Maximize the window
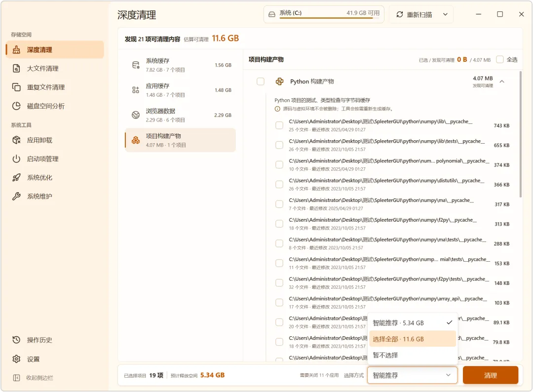Image resolution: width=533 pixels, height=392 pixels. click(x=500, y=14)
